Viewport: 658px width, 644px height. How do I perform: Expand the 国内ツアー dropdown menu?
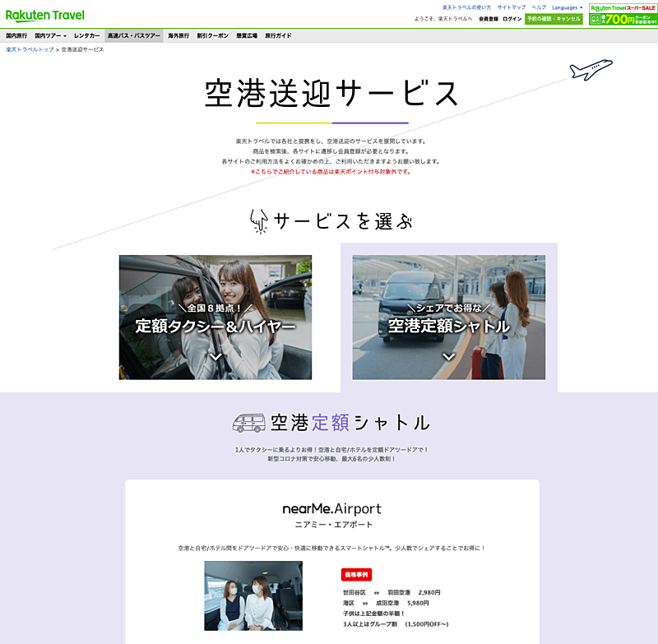(x=50, y=35)
